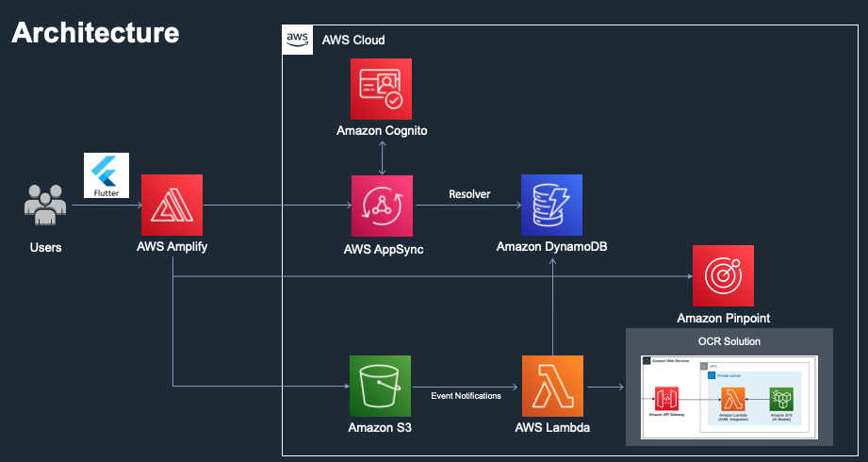The width and height of the screenshot is (868, 462).
Task: Click small Amazon Lambda icon in Private subnet
Action: 733,399
